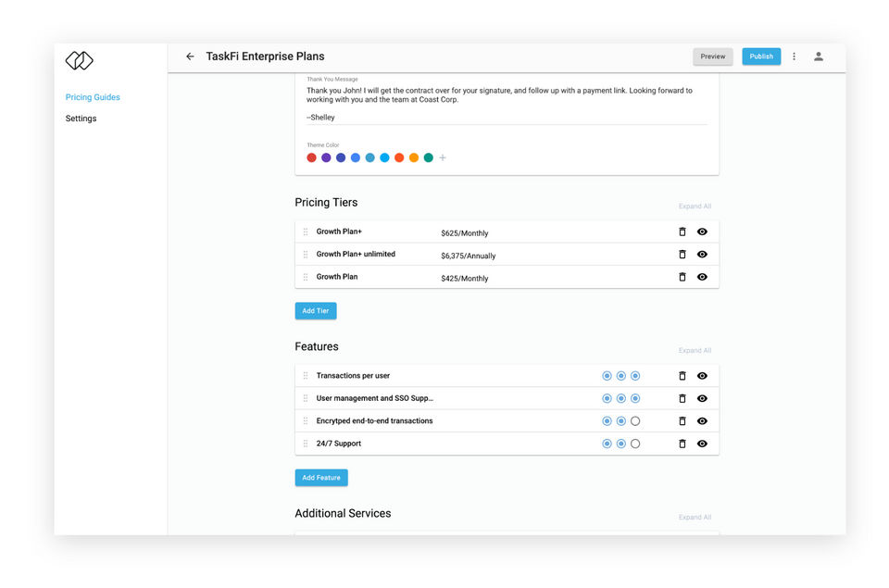The width and height of the screenshot is (889, 588).
Task: Click the $6,375/Annually price value
Action: click(469, 256)
